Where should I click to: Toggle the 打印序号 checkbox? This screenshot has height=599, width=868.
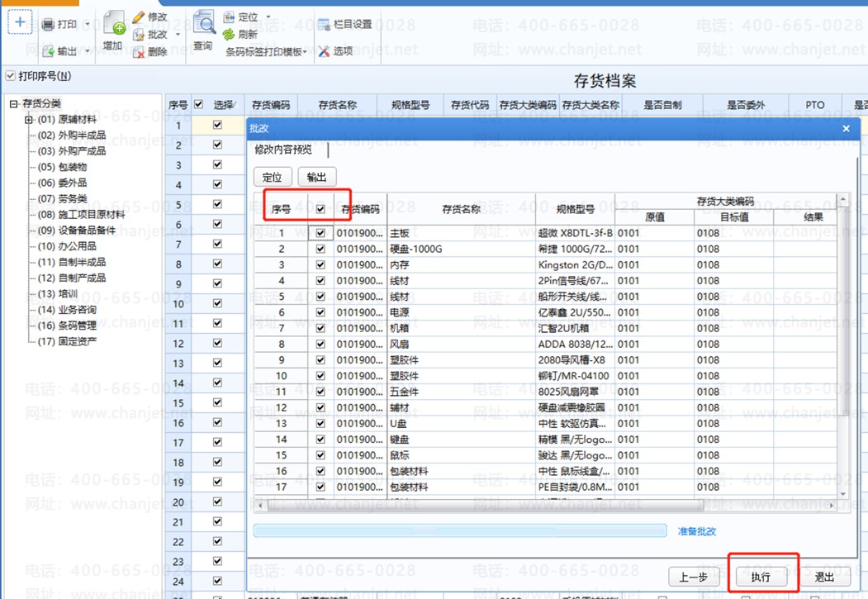tap(11, 76)
